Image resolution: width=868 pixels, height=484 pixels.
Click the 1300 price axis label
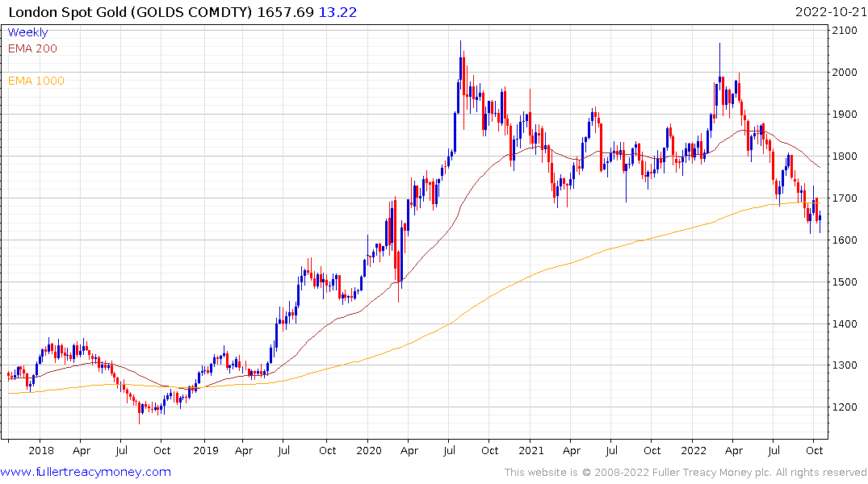pos(845,365)
